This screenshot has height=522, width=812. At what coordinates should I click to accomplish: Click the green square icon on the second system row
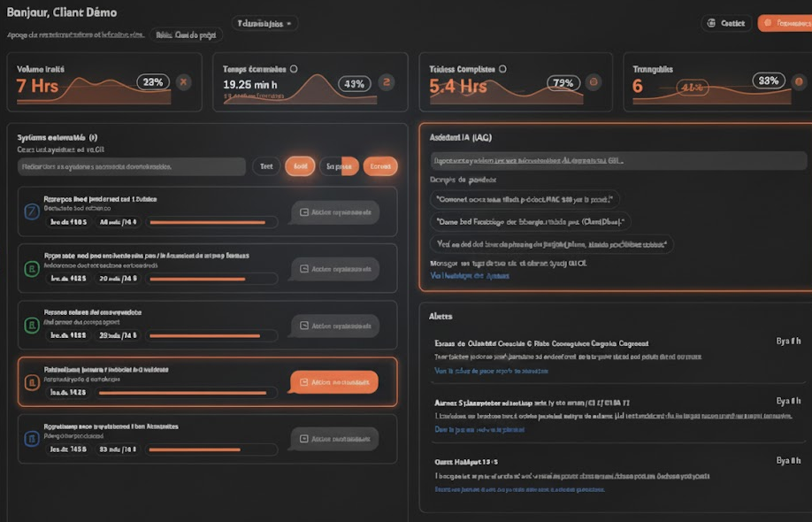[x=31, y=268]
